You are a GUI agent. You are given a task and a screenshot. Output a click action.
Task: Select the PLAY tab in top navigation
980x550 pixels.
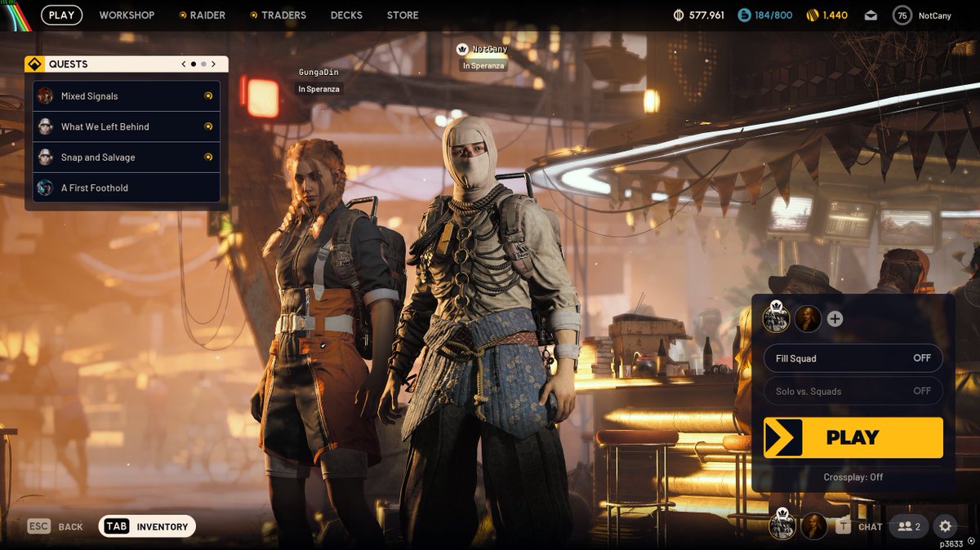point(61,15)
